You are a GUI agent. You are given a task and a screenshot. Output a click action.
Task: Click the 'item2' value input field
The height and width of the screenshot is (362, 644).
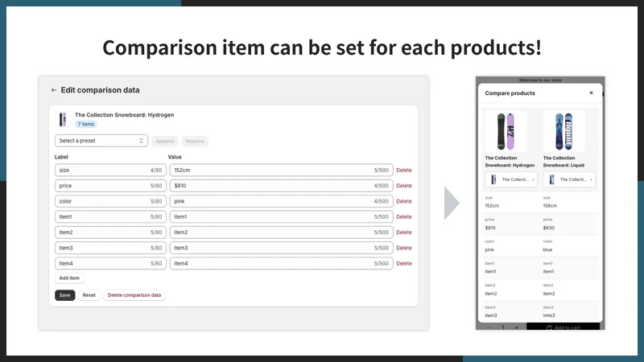click(281, 232)
